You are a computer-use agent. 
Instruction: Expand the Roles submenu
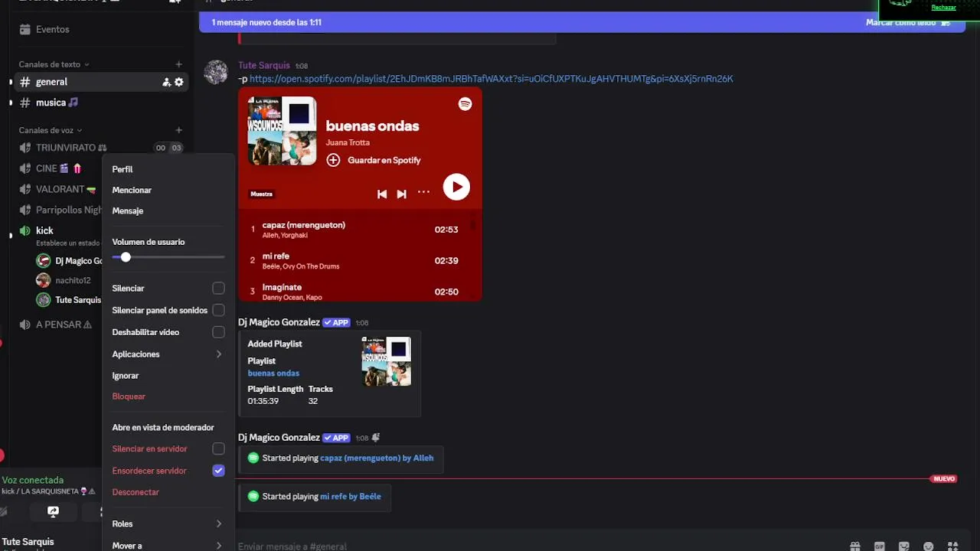tap(168, 524)
